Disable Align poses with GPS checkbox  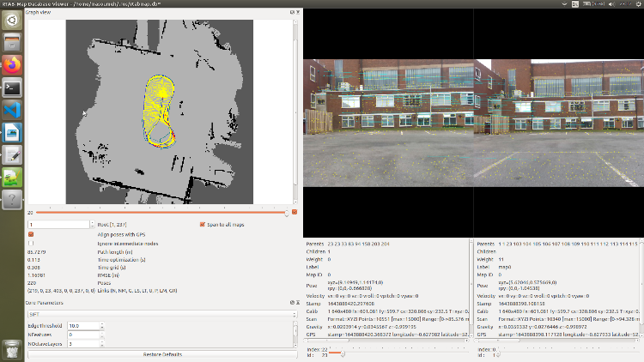[32, 233]
